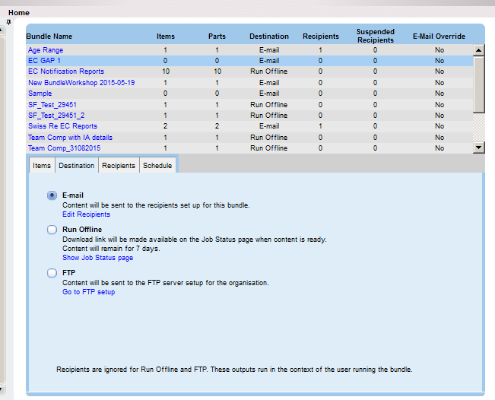495x400 pixels.
Task: Follow the Go to FTP setup link
Action: [89, 292]
